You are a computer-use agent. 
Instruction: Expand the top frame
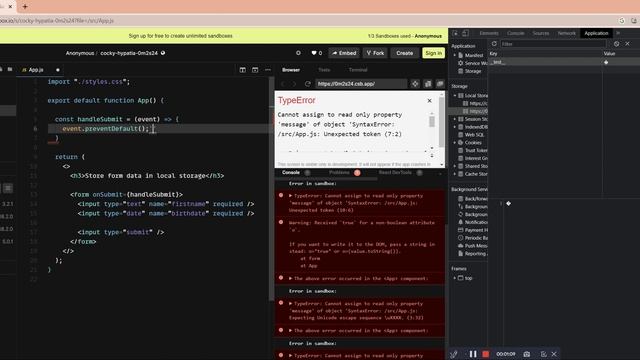tap(455, 278)
